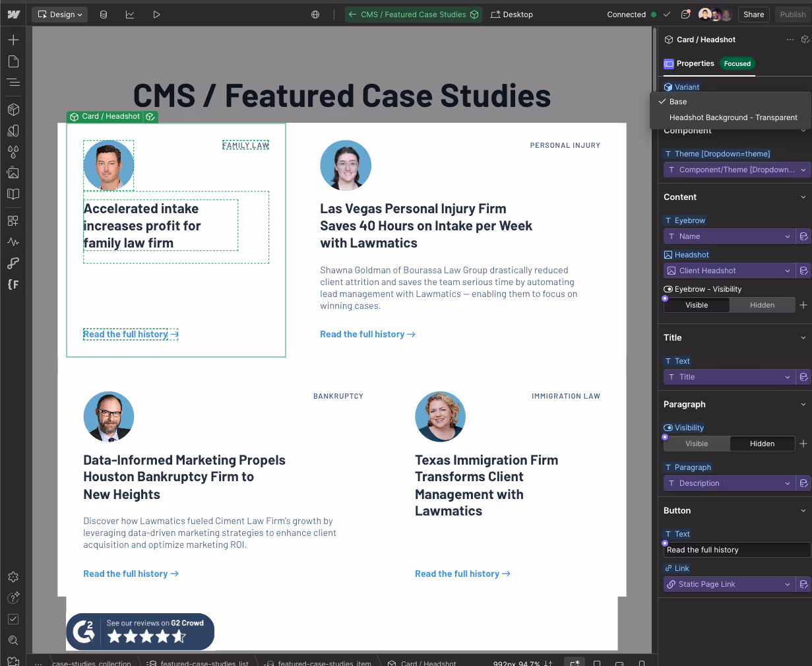Click the Button Text input field

736,550
